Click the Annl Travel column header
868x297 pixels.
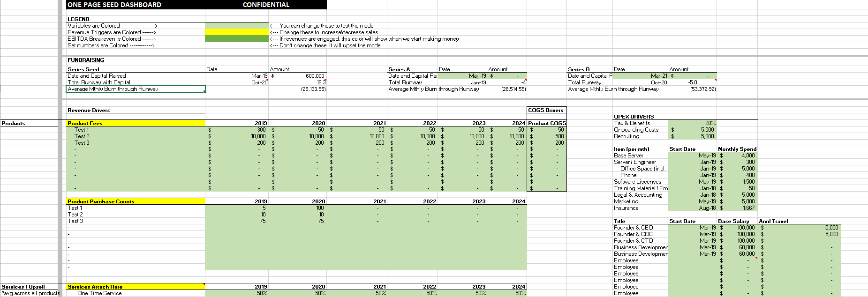pyautogui.click(x=773, y=221)
